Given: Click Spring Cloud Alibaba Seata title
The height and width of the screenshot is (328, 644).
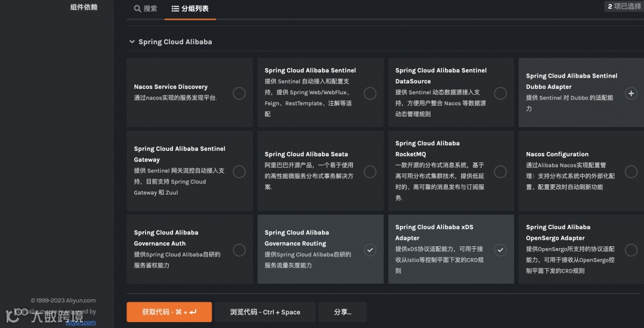Looking at the screenshot, I should click(306, 154).
